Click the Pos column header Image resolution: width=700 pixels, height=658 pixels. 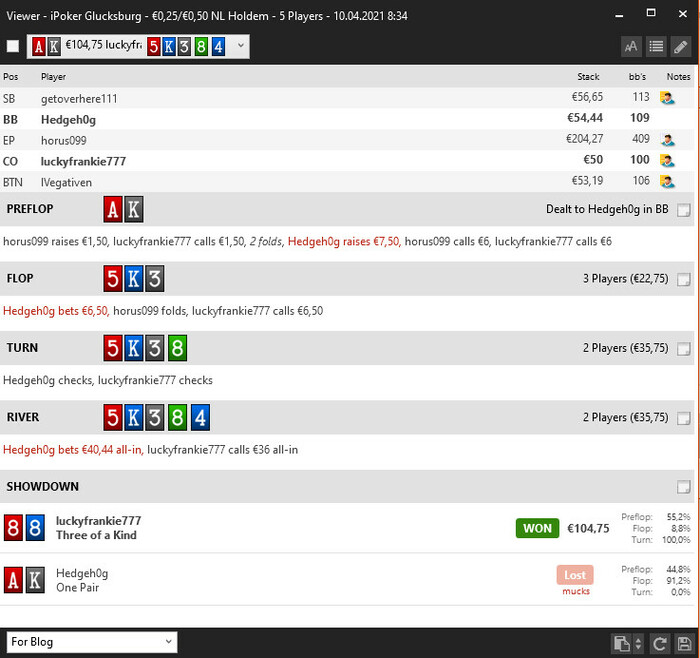tap(11, 77)
